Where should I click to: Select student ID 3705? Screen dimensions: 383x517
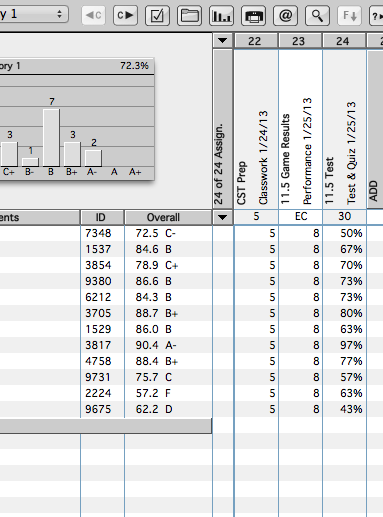click(x=98, y=313)
